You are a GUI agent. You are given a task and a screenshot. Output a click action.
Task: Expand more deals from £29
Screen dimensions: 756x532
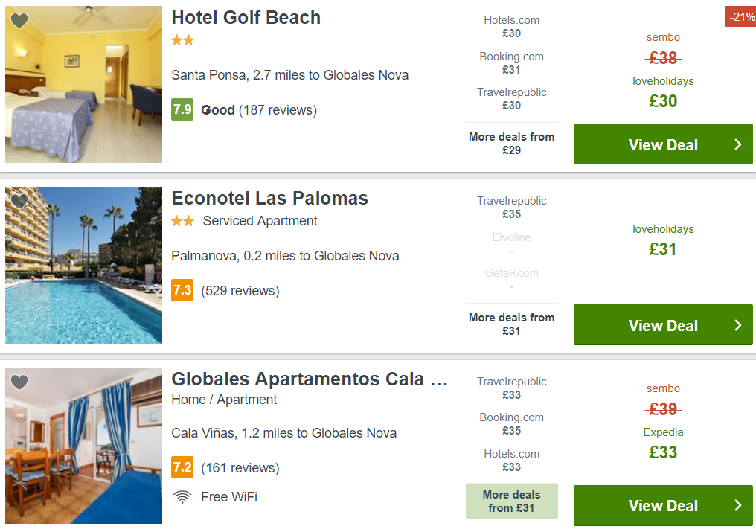(511, 144)
